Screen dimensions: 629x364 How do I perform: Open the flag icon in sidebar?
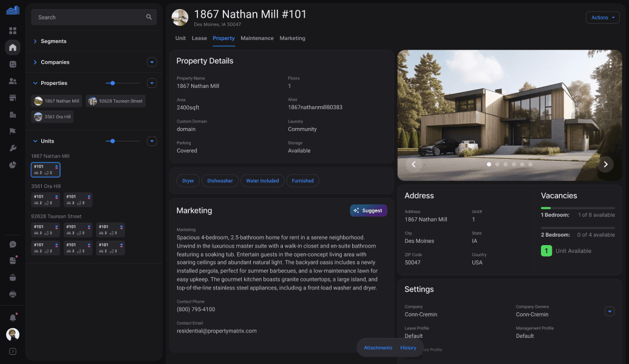[13, 131]
